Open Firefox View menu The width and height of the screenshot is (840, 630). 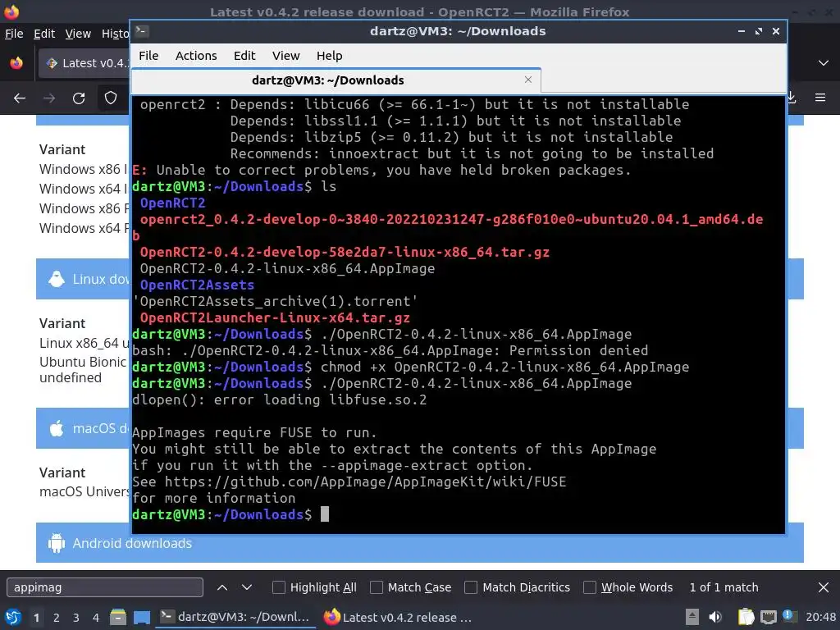tap(78, 34)
